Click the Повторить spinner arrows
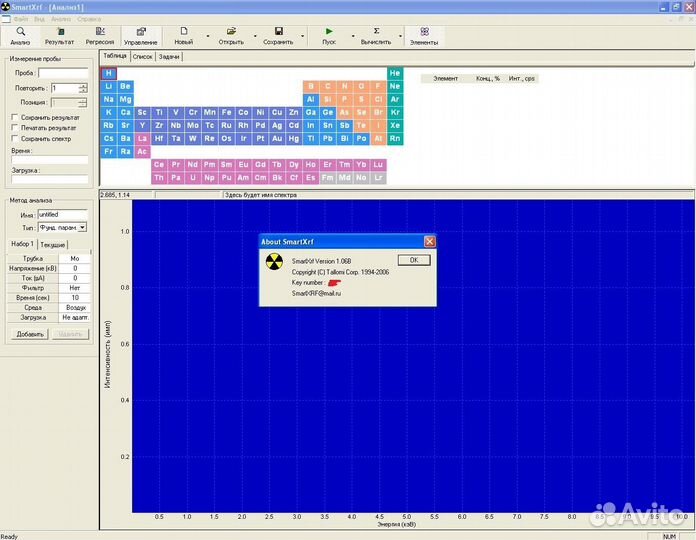Image resolution: width=696 pixels, height=540 pixels. point(83,88)
